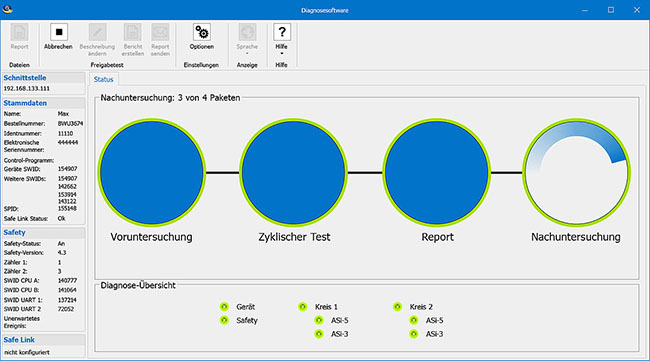650x361 pixels.
Task: Click the Zähler 1 value
Action: 59,262
